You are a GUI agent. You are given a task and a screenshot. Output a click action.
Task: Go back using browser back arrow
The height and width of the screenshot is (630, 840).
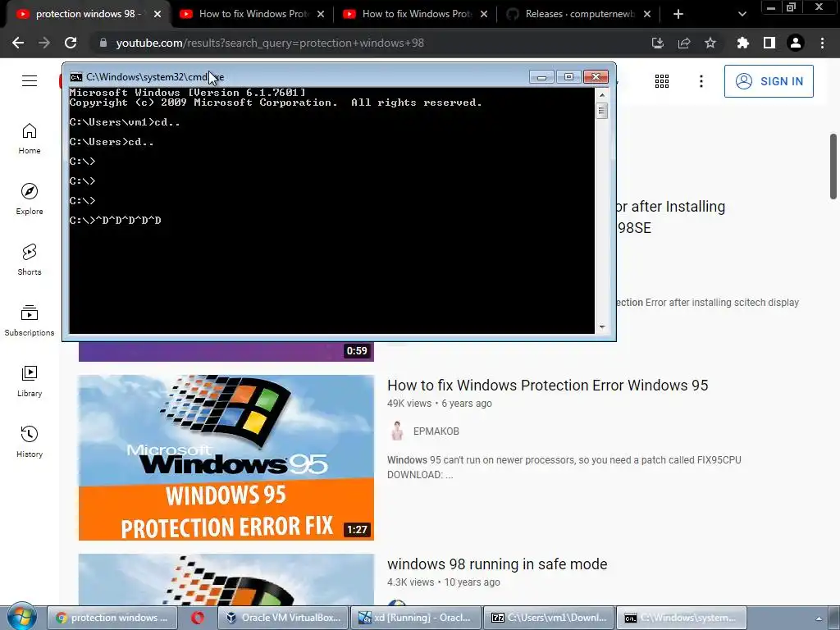18,43
